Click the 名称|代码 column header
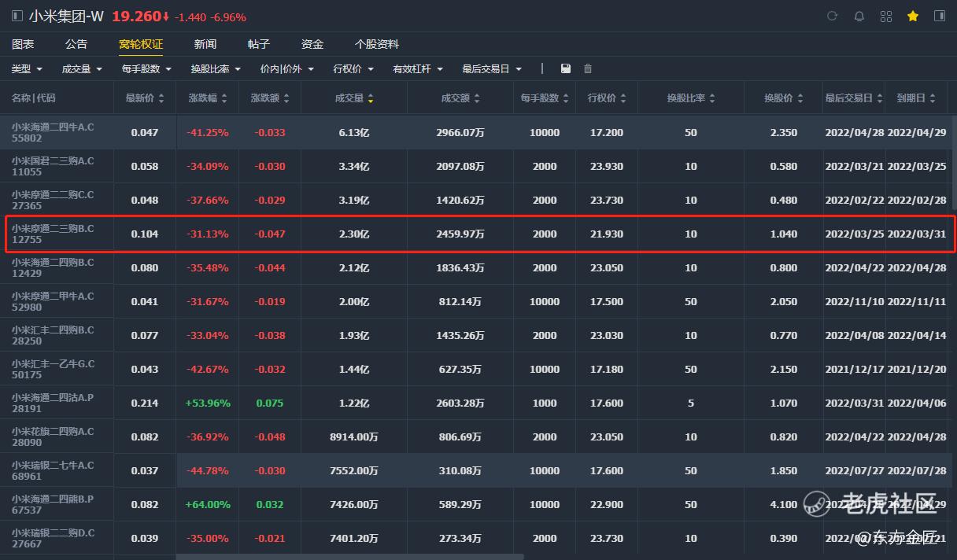 (33, 98)
